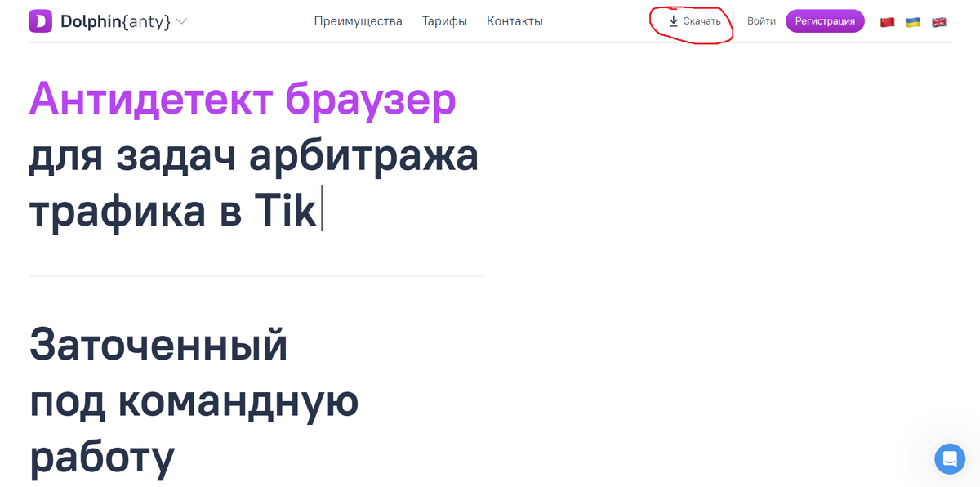Click the heading Антидетект браузер
Screen dimensions: 980x487
(242, 100)
